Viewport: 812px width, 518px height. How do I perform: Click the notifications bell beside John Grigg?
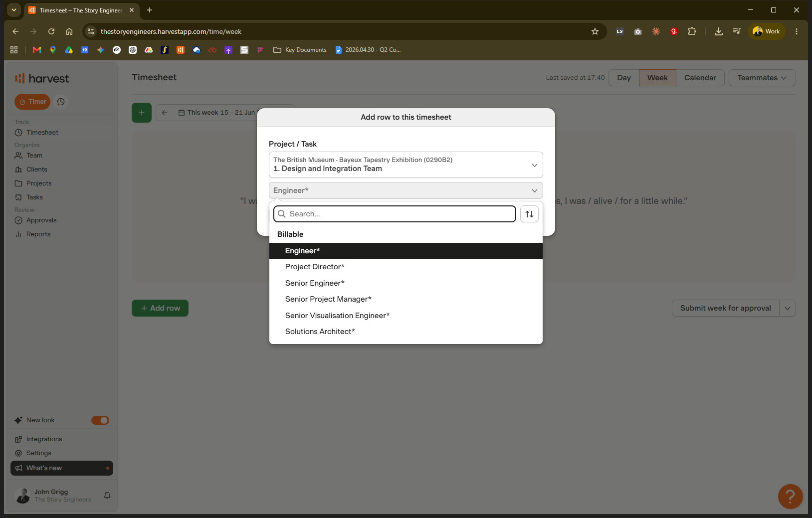click(x=107, y=496)
